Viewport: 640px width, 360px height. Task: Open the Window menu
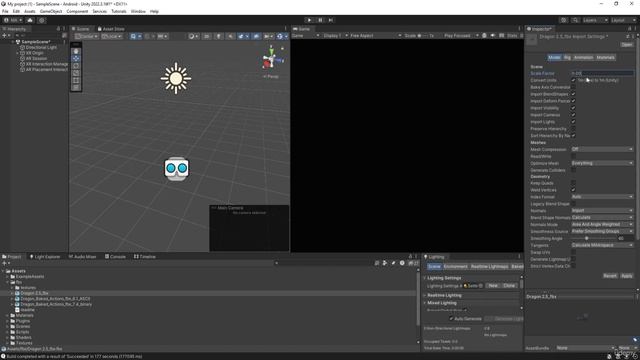tap(138, 11)
